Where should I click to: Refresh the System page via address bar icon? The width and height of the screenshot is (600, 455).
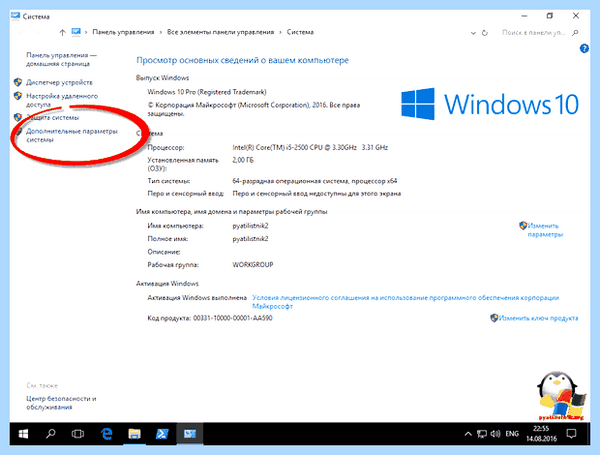coord(485,33)
